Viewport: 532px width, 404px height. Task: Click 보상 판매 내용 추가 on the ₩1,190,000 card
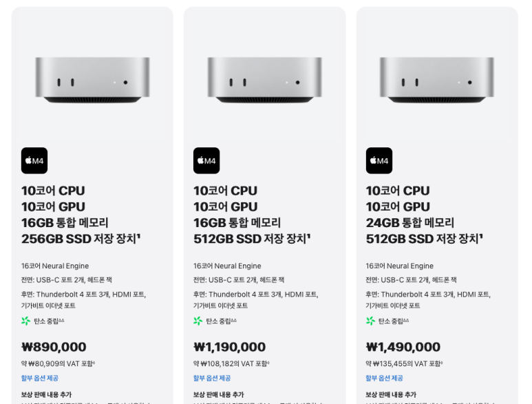[x=219, y=394]
